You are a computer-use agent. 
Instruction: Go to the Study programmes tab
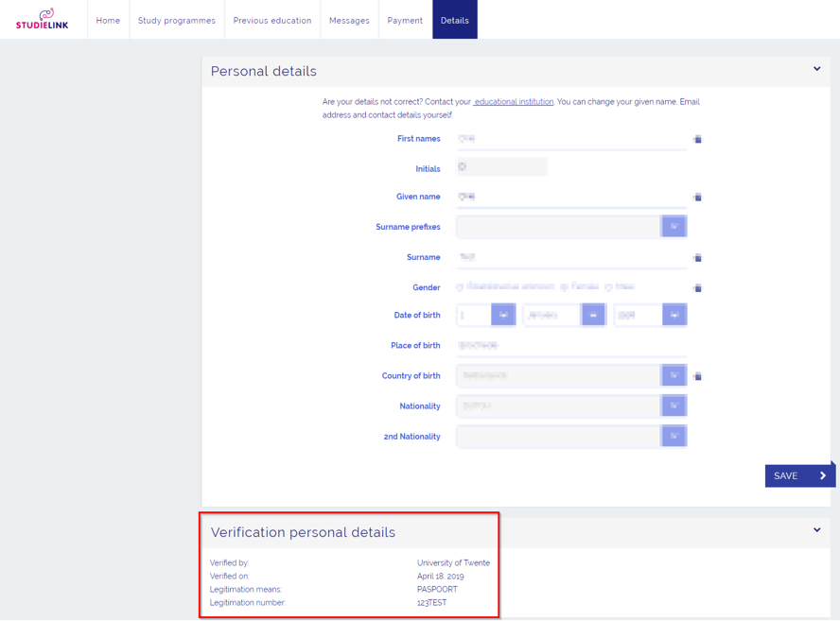tap(176, 20)
